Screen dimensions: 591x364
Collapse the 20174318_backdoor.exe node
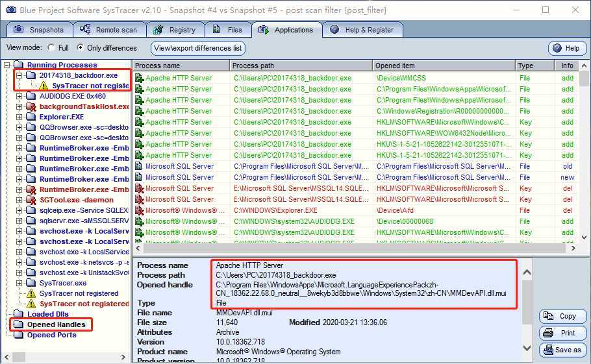click(x=19, y=75)
